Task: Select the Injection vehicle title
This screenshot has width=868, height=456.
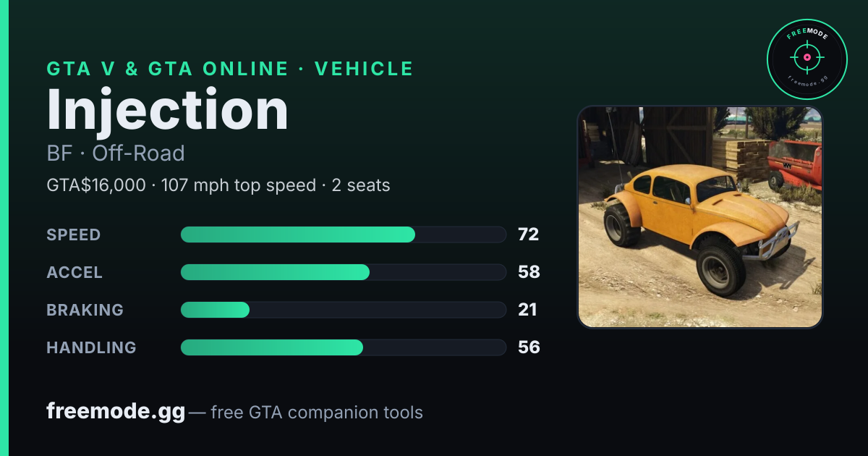Action: (x=168, y=109)
